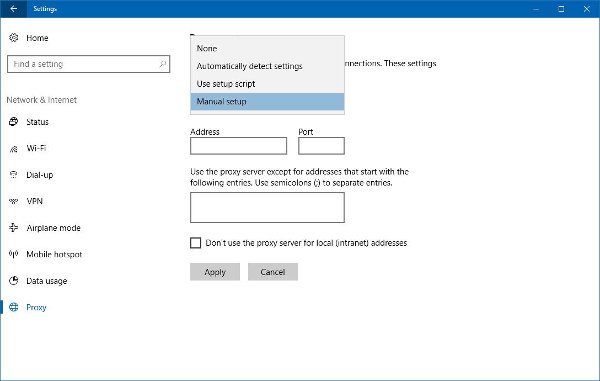
Task: Choose Use setup script option
Action: click(267, 84)
